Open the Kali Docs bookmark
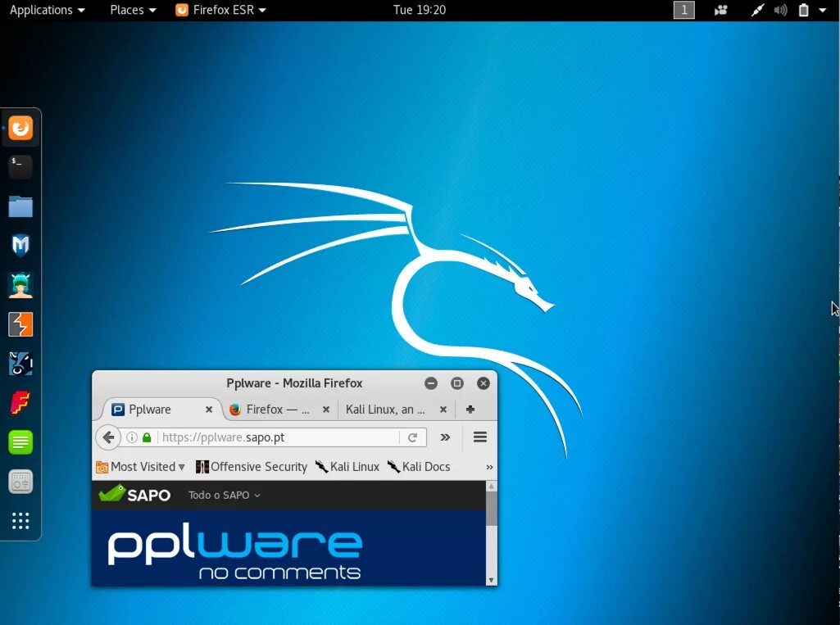This screenshot has width=840, height=625. (419, 466)
